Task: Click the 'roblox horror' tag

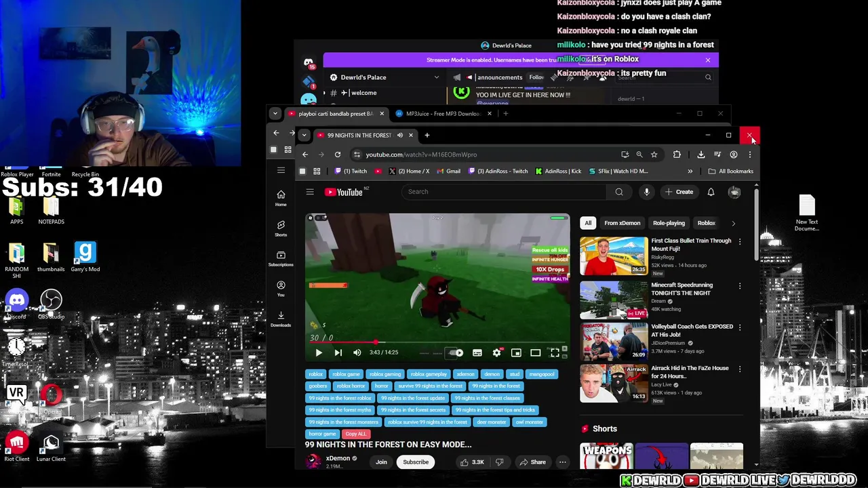Action: (x=351, y=386)
